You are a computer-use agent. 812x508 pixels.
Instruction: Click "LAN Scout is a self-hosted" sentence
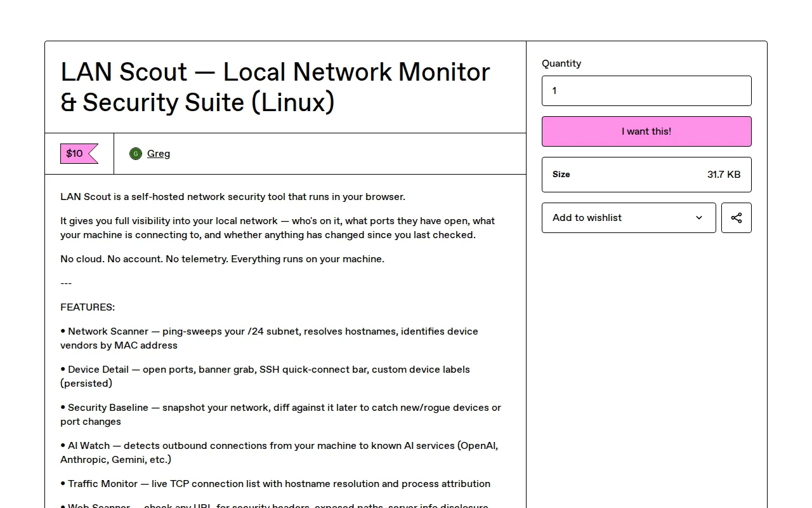[x=233, y=197]
